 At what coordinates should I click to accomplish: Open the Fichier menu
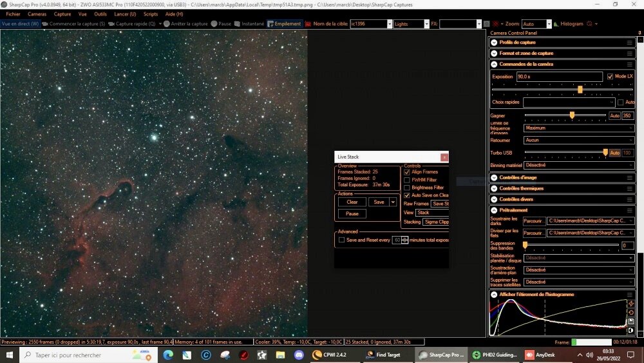(13, 14)
